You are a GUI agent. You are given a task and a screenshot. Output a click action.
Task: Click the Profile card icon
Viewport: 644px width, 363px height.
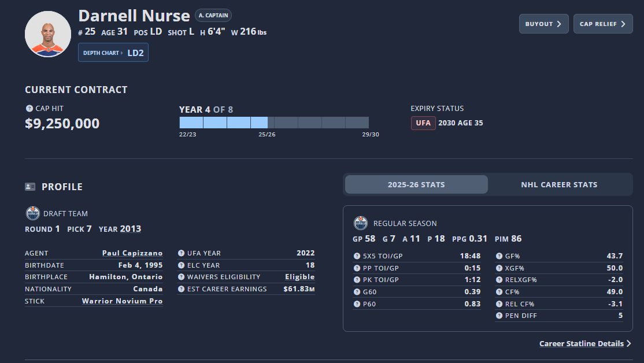click(x=30, y=187)
